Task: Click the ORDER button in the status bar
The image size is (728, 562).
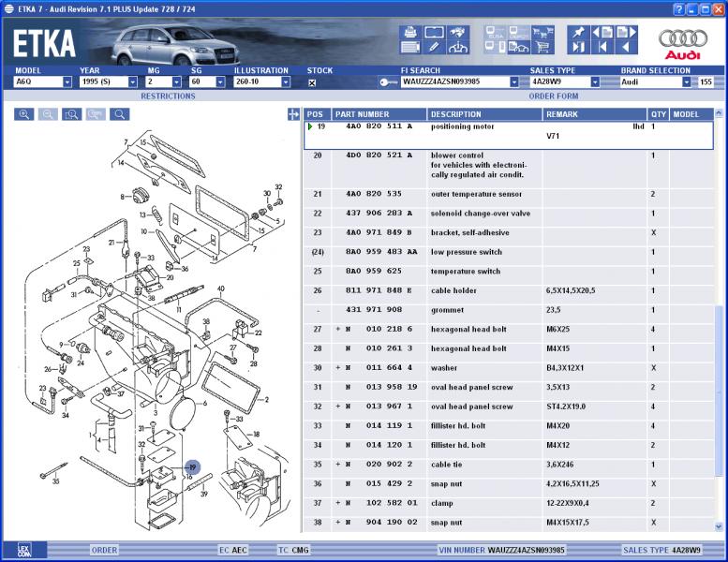Action: pos(104,550)
